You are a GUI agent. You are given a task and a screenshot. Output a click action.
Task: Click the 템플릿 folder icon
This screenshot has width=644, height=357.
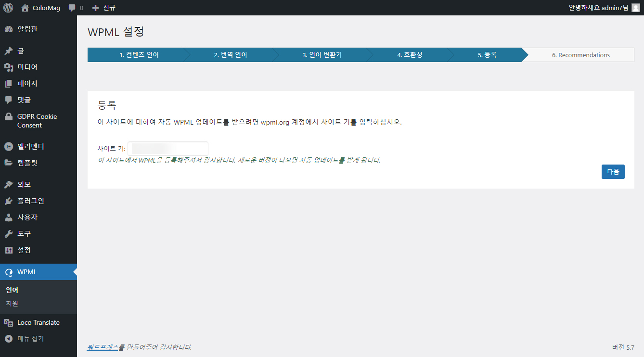(x=9, y=163)
